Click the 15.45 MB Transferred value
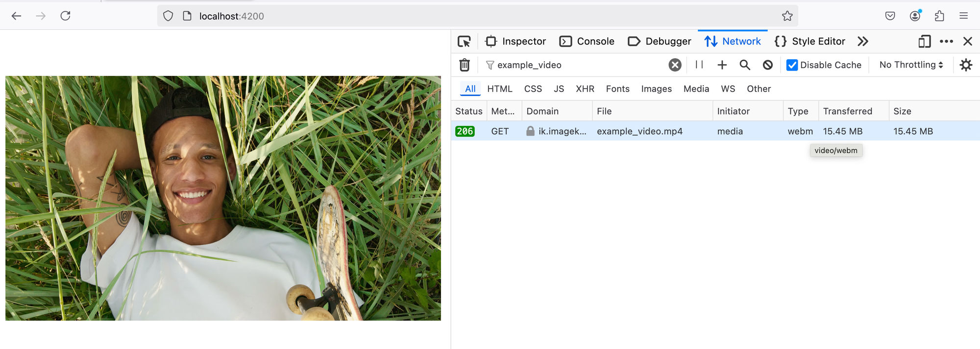980x349 pixels. point(843,131)
